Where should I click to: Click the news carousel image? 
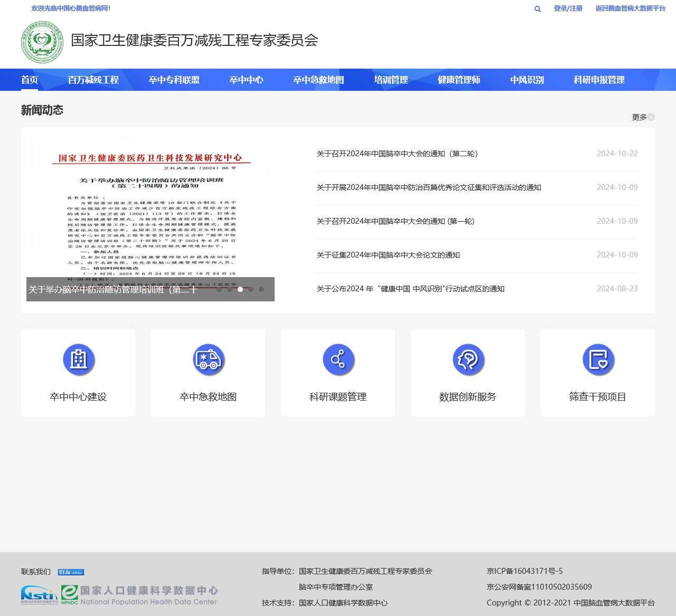pos(151,211)
